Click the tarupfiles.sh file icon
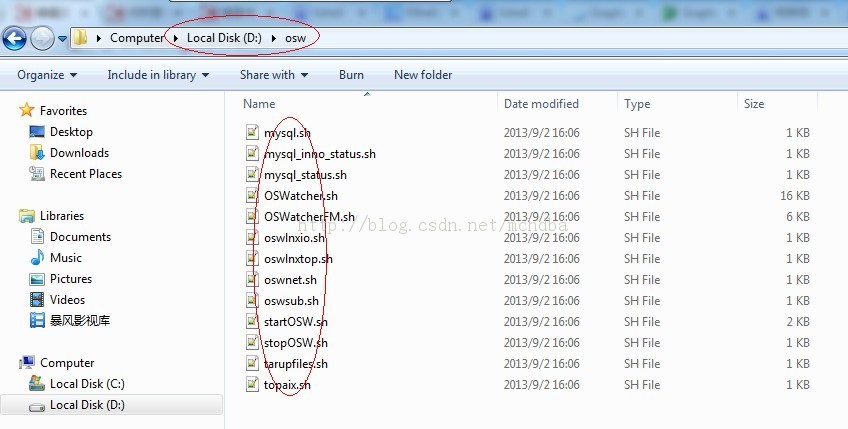Image resolution: width=848 pixels, height=429 pixels. [252, 363]
